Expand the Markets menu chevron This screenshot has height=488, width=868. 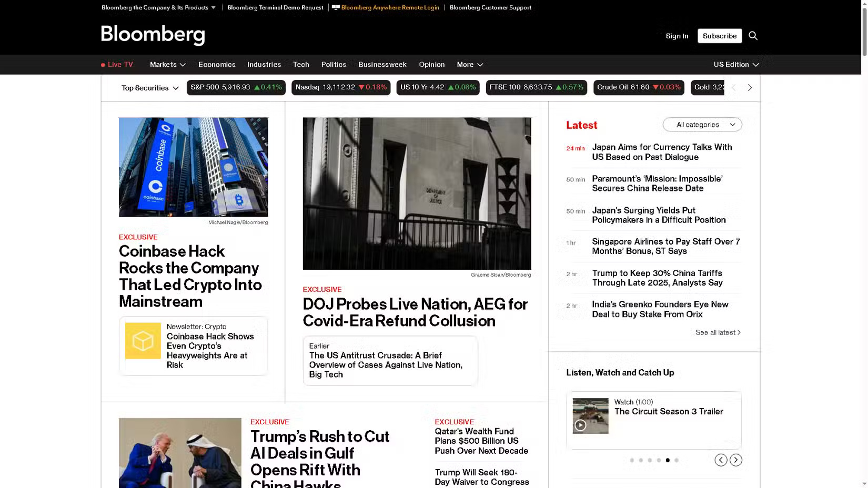point(182,64)
